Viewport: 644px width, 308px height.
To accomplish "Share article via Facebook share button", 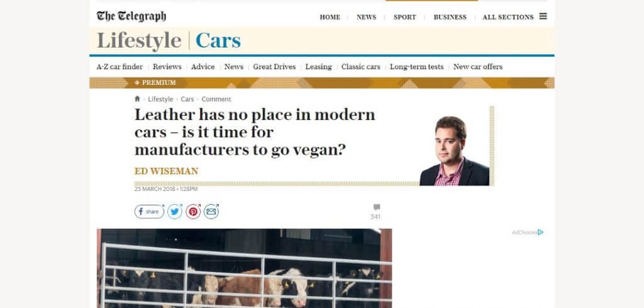I will 149,211.
